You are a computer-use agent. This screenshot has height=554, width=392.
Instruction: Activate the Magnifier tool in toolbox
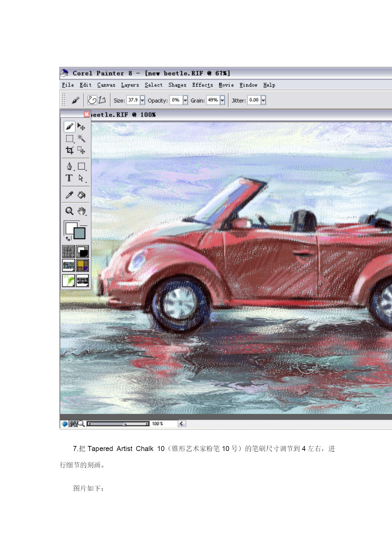click(x=69, y=211)
